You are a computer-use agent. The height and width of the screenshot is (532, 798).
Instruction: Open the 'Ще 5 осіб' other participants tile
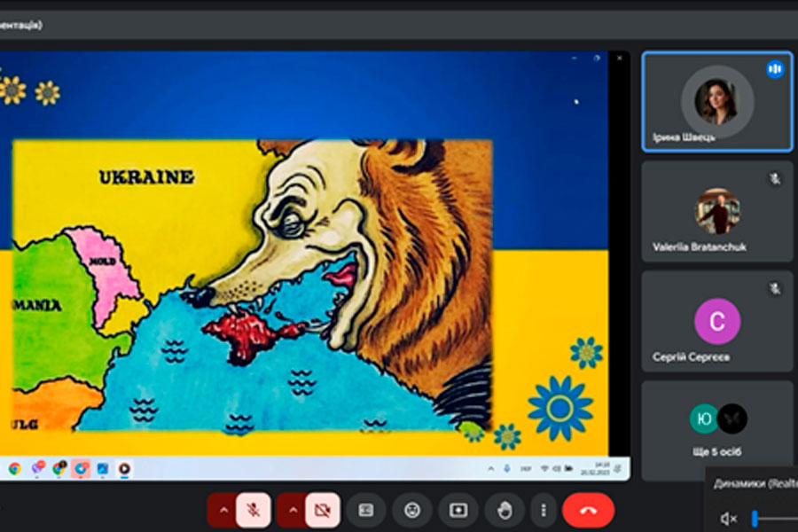(717, 430)
